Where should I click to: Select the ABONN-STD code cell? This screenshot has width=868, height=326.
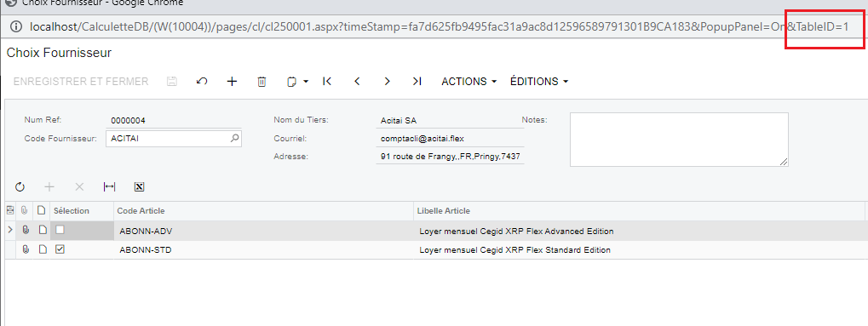coord(263,250)
